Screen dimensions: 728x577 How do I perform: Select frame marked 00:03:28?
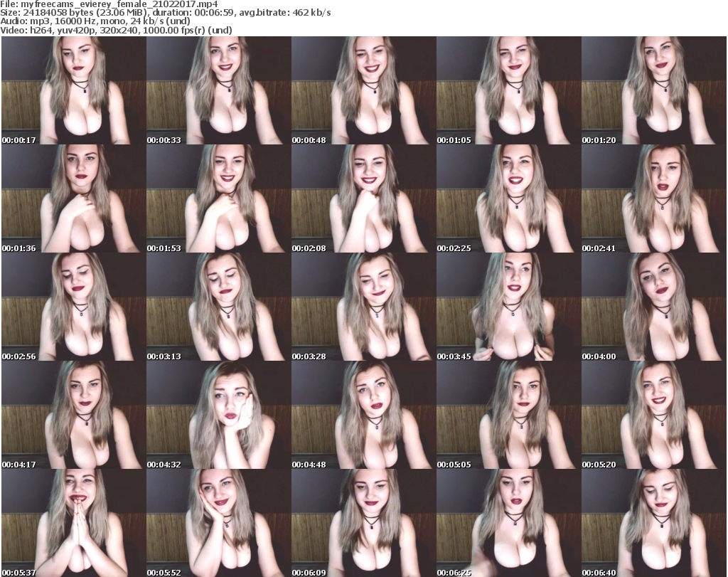click(363, 307)
